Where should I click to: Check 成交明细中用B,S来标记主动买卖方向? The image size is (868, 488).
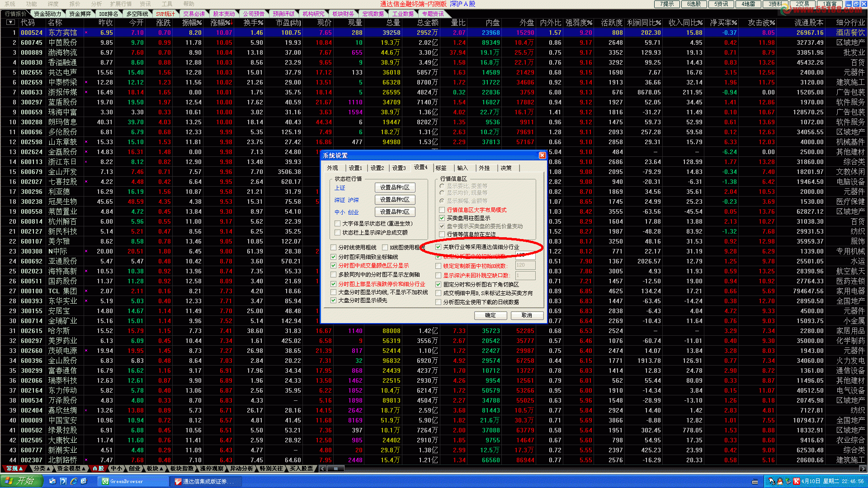pos(439,293)
